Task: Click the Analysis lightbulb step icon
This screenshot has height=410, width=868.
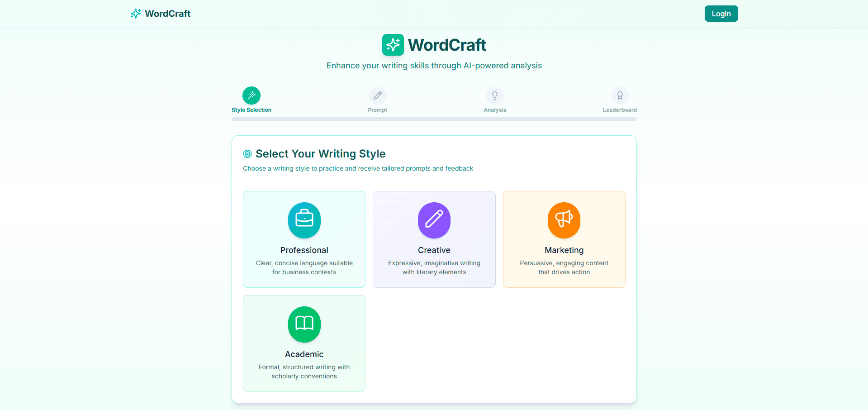Action: (495, 95)
